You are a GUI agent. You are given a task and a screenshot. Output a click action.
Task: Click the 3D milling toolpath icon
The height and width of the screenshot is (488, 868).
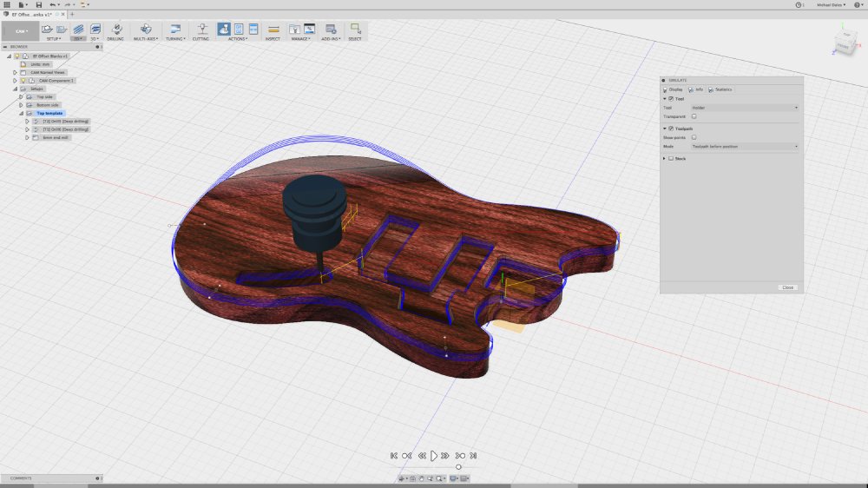pos(95,29)
